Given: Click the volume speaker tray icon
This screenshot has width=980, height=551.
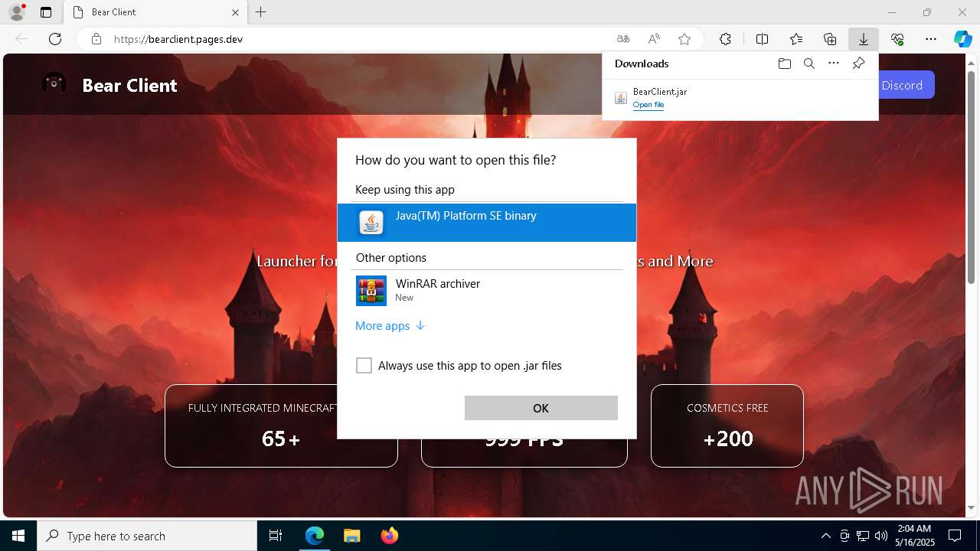Looking at the screenshot, I should (x=881, y=536).
